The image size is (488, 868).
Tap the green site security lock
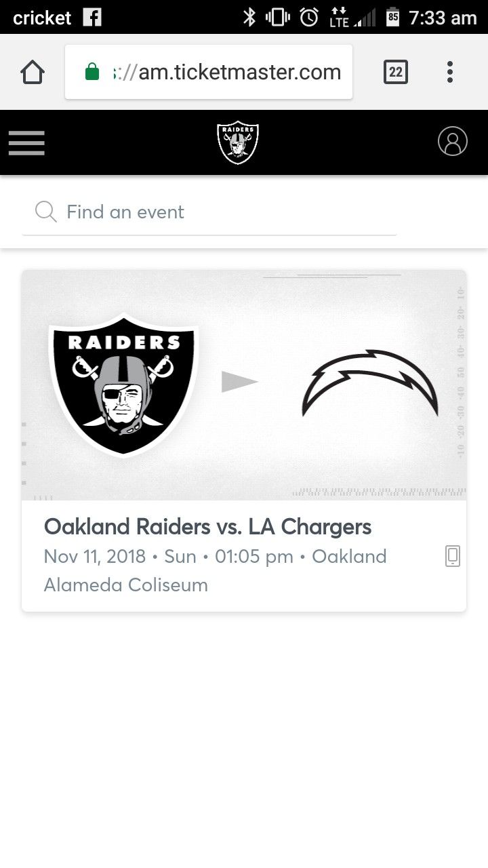click(x=92, y=72)
